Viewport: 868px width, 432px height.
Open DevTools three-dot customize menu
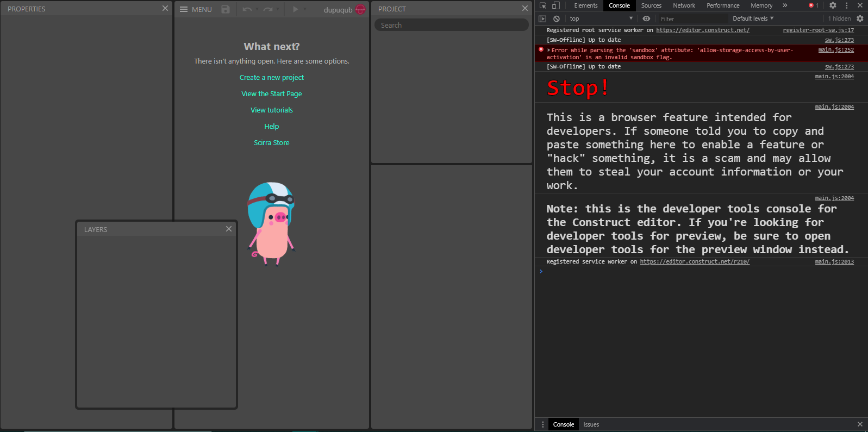[x=846, y=5]
